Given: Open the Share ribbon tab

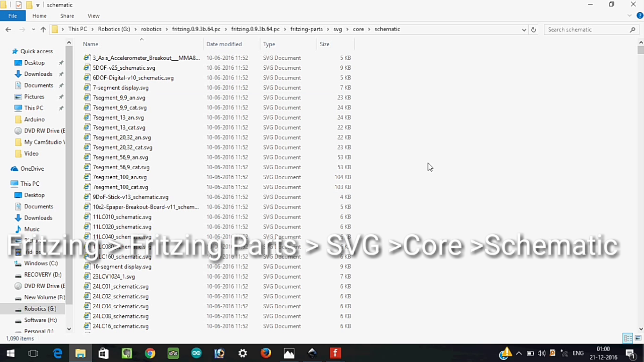Looking at the screenshot, I should point(67,16).
